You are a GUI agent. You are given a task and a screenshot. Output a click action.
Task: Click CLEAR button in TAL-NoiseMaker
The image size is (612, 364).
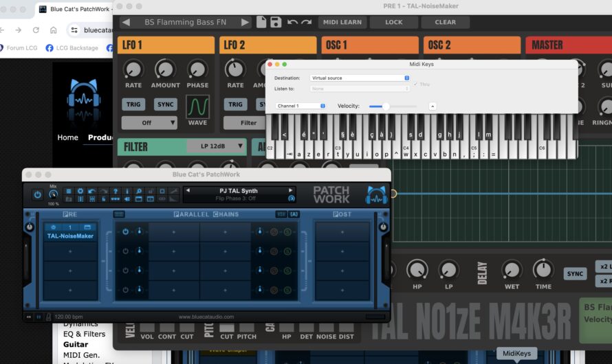coord(446,22)
